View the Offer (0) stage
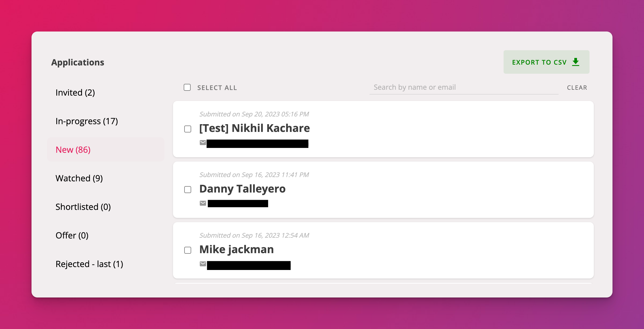 tap(72, 235)
